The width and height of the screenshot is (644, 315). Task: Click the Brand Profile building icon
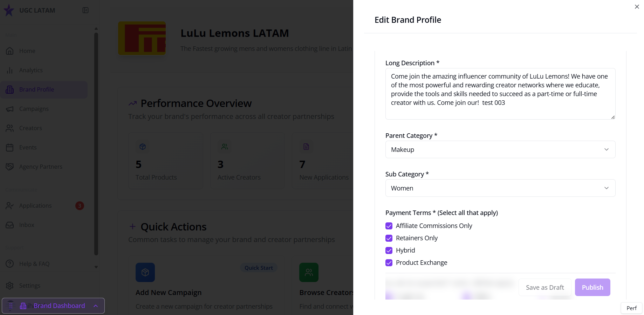(10, 89)
